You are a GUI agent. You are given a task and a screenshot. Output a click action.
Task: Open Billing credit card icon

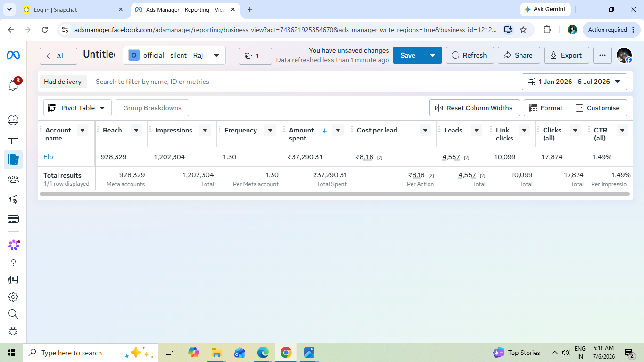point(13,219)
